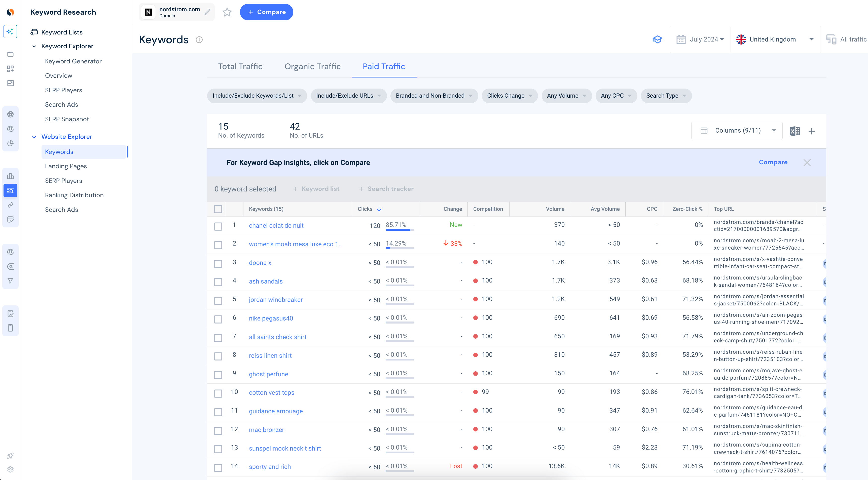Click the bar chart icon in the left sidebar
The image size is (868, 480).
point(10,176)
